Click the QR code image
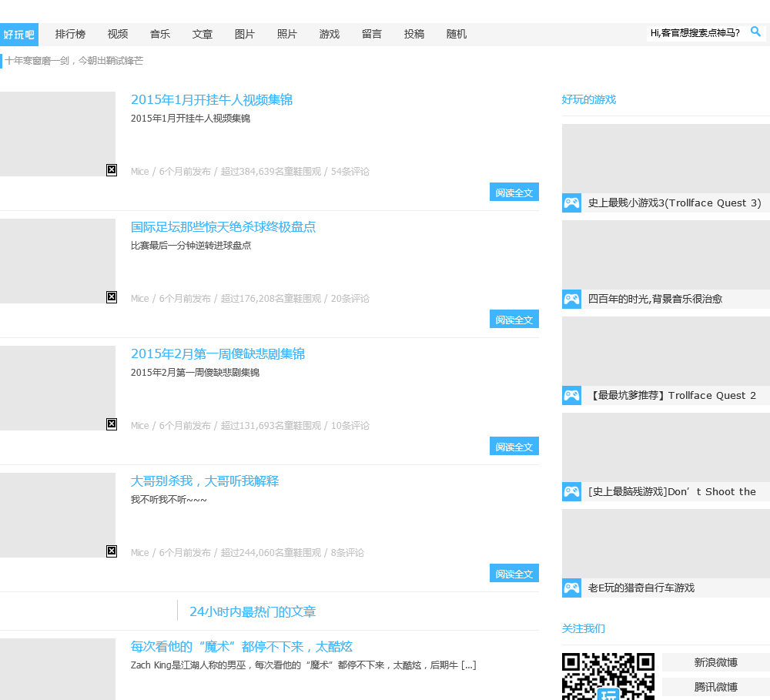Screen dimensions: 770x700 point(608,676)
